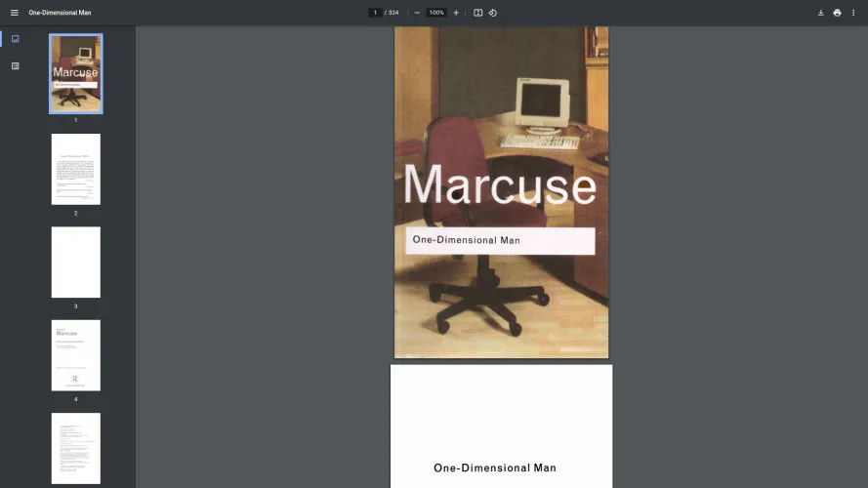868x488 pixels.
Task: Click the 'One-Dimensional Man' document title
Action: click(60, 13)
